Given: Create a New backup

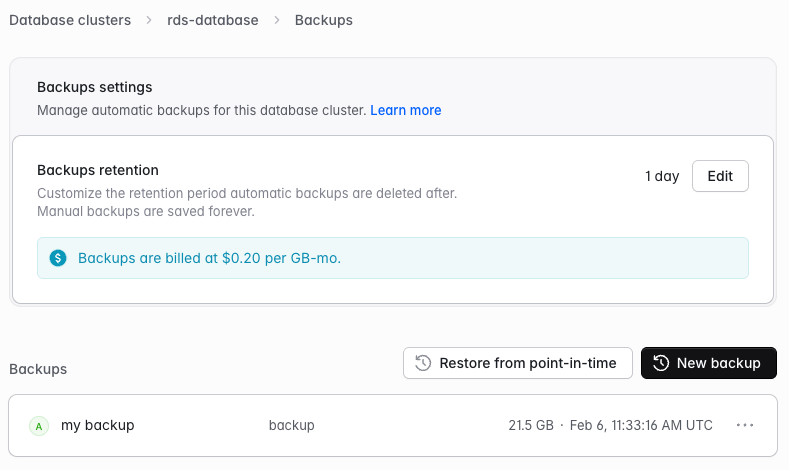Looking at the screenshot, I should pos(708,363).
